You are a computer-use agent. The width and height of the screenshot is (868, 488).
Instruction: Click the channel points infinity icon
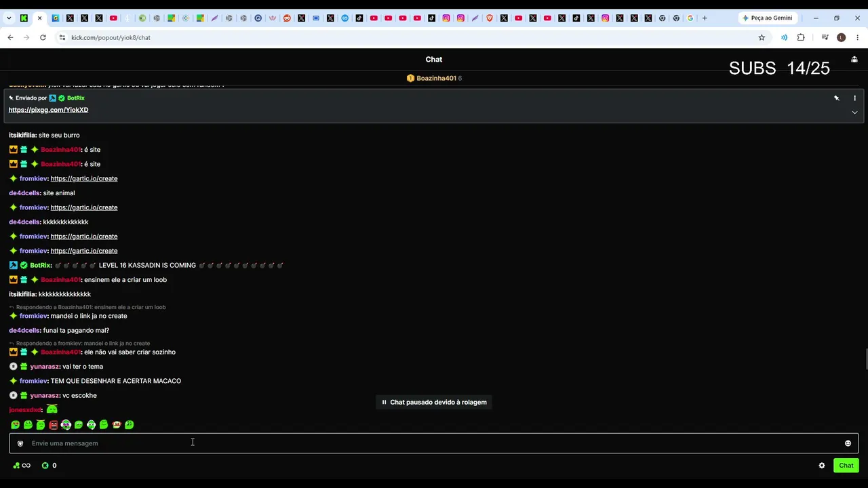22,466
